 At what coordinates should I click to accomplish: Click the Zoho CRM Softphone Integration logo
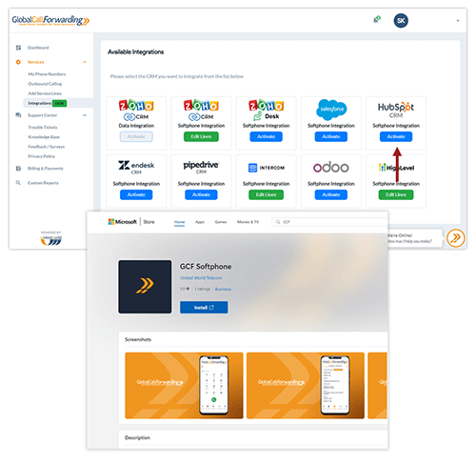tap(201, 111)
